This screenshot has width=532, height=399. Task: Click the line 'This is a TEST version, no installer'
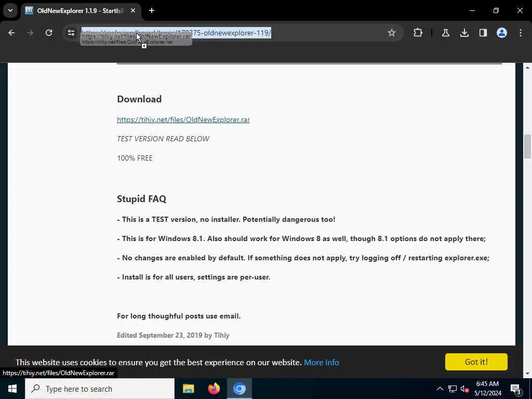point(227,220)
